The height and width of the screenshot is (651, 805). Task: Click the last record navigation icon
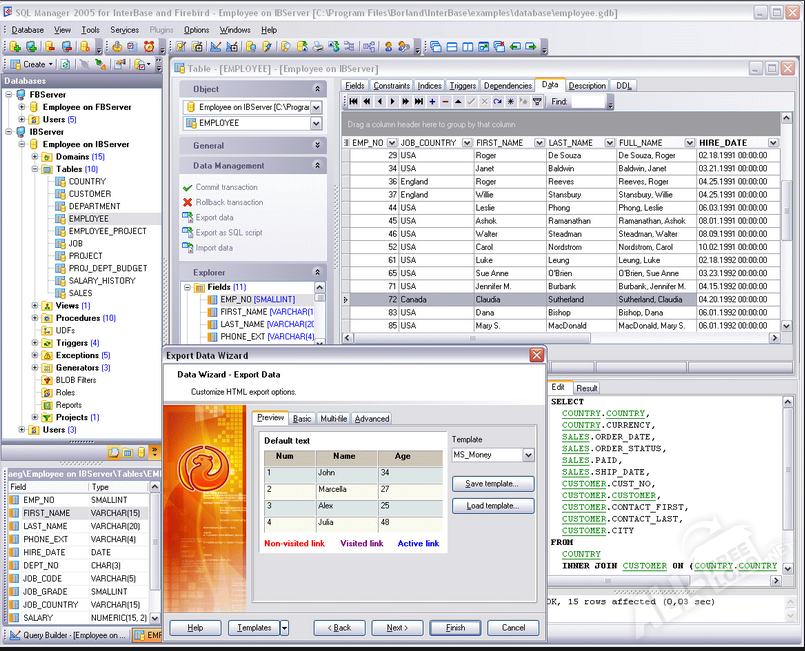pos(419,102)
